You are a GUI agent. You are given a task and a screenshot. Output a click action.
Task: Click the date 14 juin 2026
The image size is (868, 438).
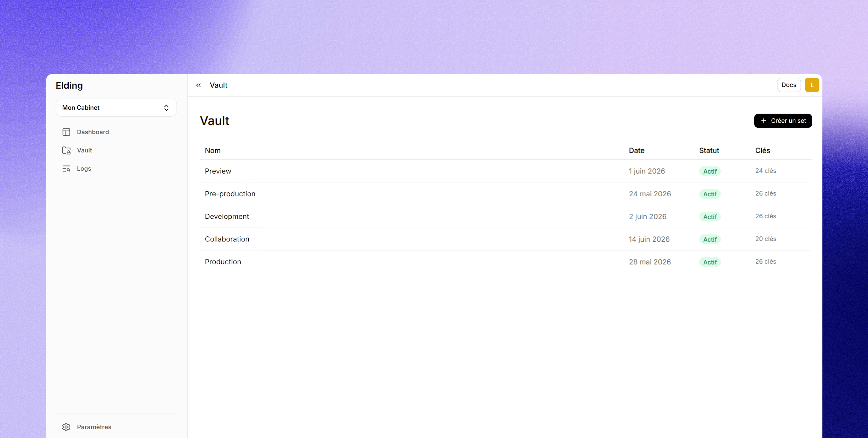tap(649, 239)
